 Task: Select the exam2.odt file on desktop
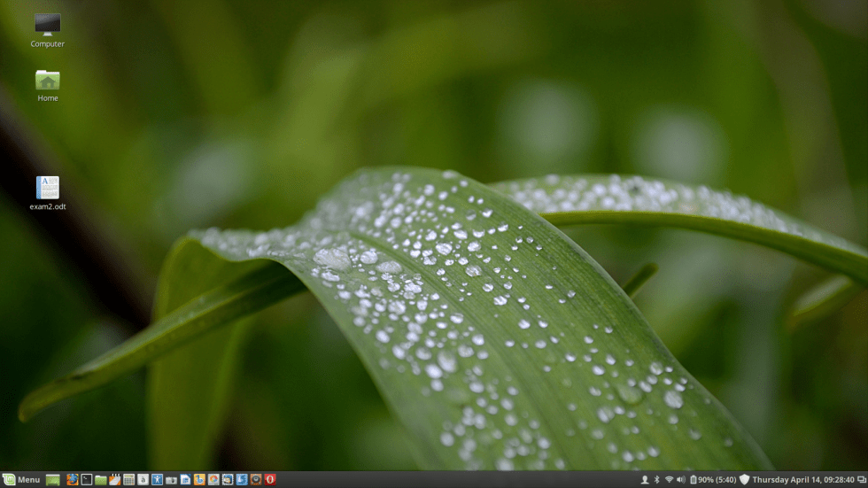point(47,189)
